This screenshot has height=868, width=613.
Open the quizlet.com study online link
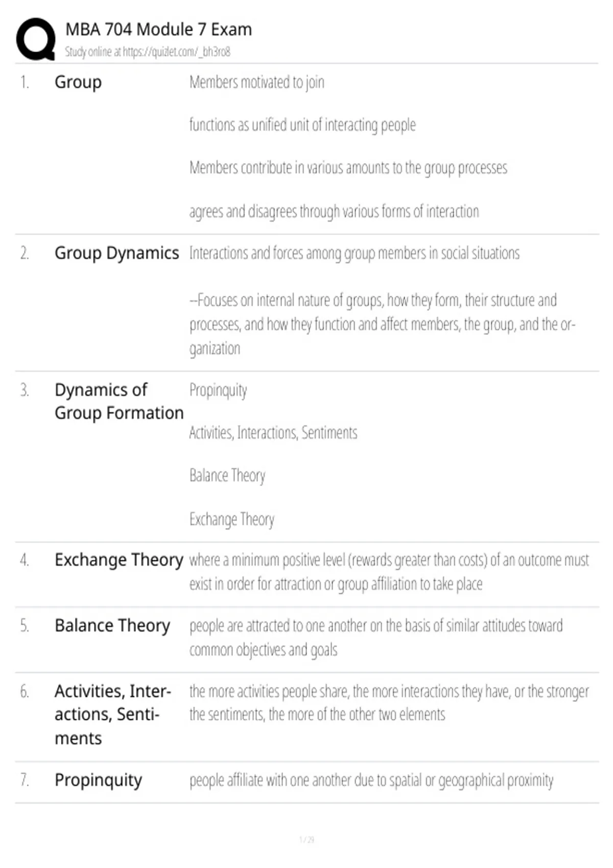[x=147, y=52]
